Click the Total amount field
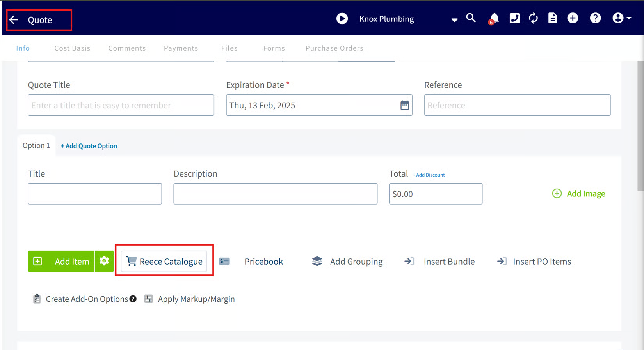The height and width of the screenshot is (350, 644). click(436, 194)
